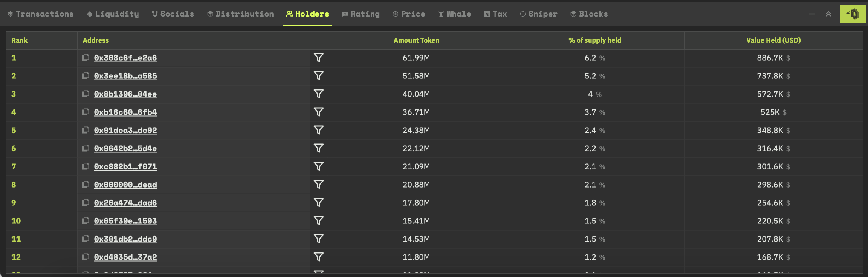The height and width of the screenshot is (277, 868).
Task: Switch to the Liquidity tab
Action: pos(113,14)
